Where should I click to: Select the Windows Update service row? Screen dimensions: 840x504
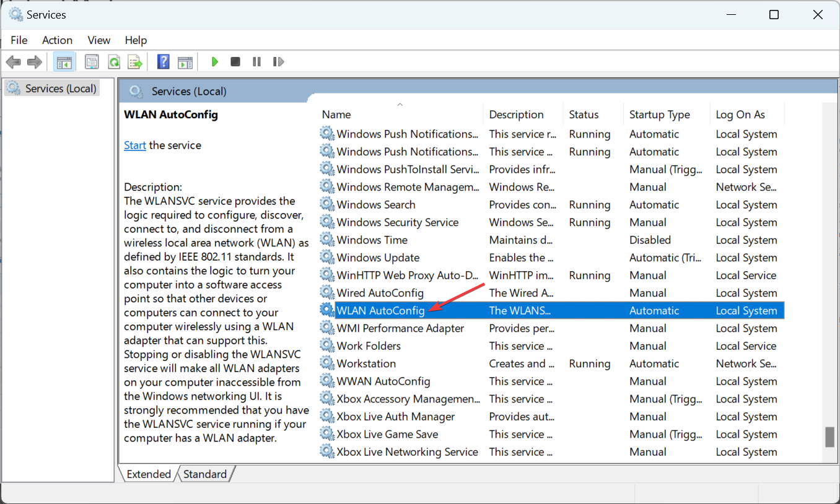pos(378,258)
